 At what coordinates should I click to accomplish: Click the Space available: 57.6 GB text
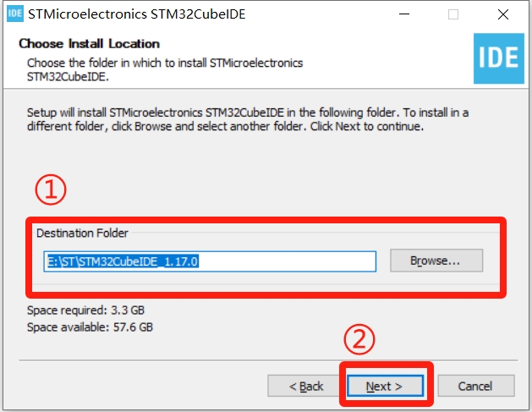coord(90,327)
